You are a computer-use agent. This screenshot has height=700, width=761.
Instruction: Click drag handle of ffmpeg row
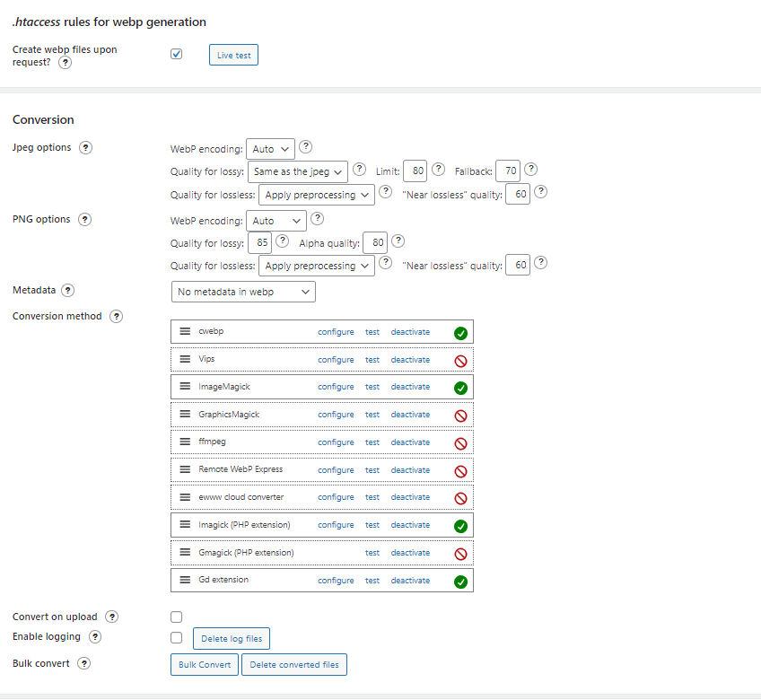coord(185,442)
